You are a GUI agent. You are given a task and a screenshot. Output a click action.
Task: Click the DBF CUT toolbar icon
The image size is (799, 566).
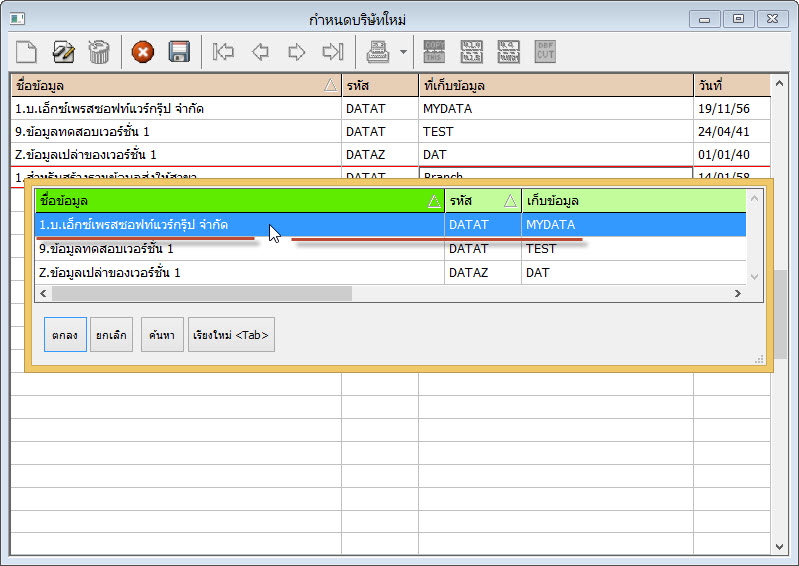(x=545, y=51)
